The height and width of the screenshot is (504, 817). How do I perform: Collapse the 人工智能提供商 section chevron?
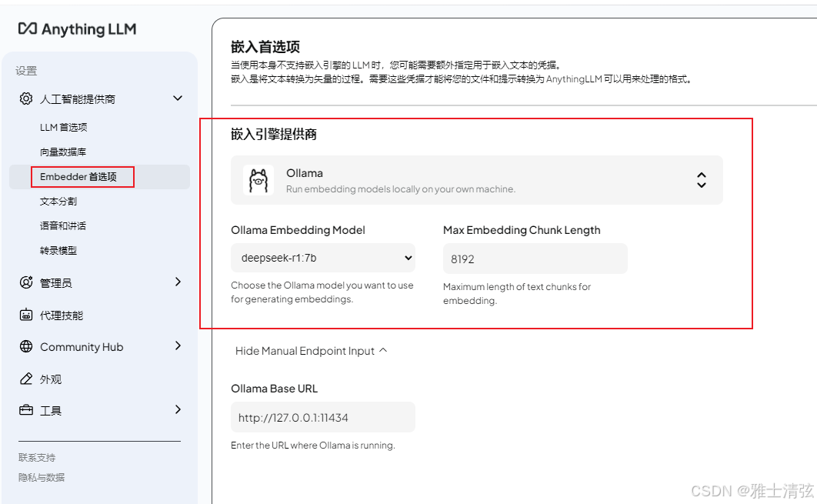point(178,98)
